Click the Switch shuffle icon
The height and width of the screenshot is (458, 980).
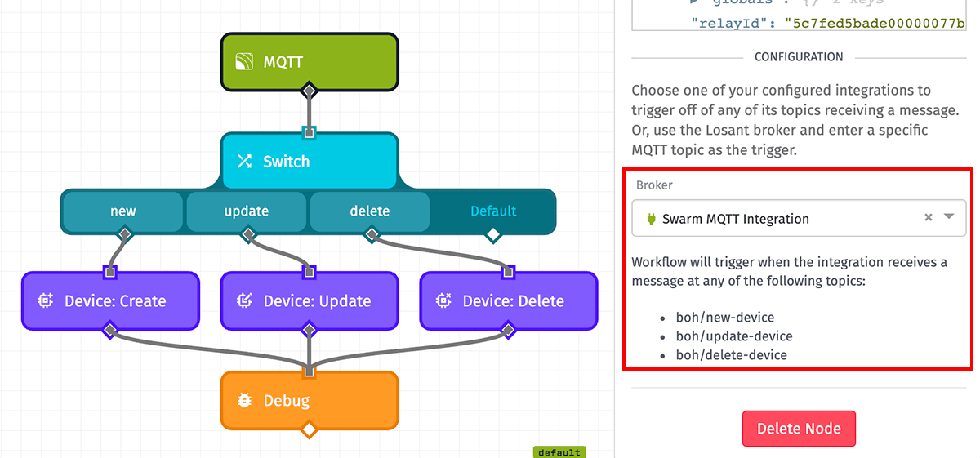tap(244, 162)
